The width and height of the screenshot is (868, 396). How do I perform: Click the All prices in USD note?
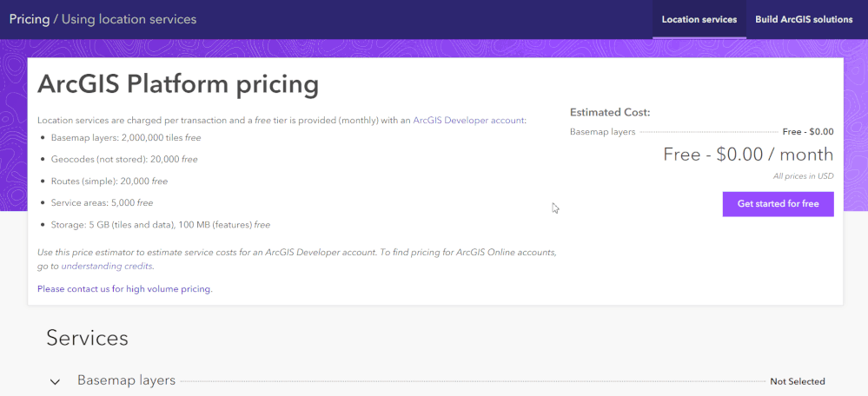(803, 176)
